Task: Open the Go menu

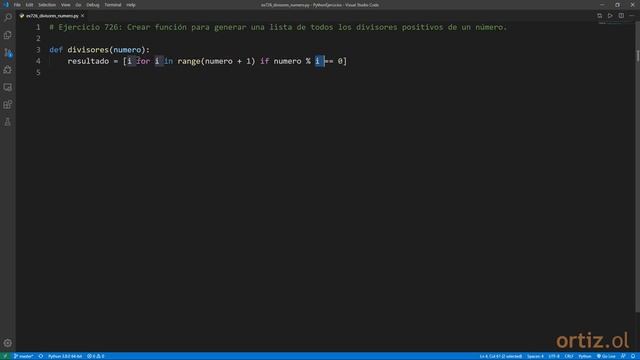Action: point(78,5)
